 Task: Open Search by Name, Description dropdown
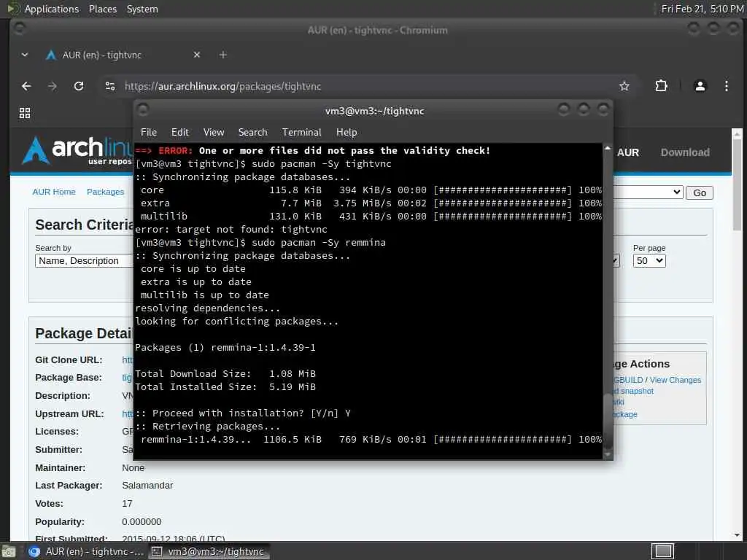[x=84, y=261]
